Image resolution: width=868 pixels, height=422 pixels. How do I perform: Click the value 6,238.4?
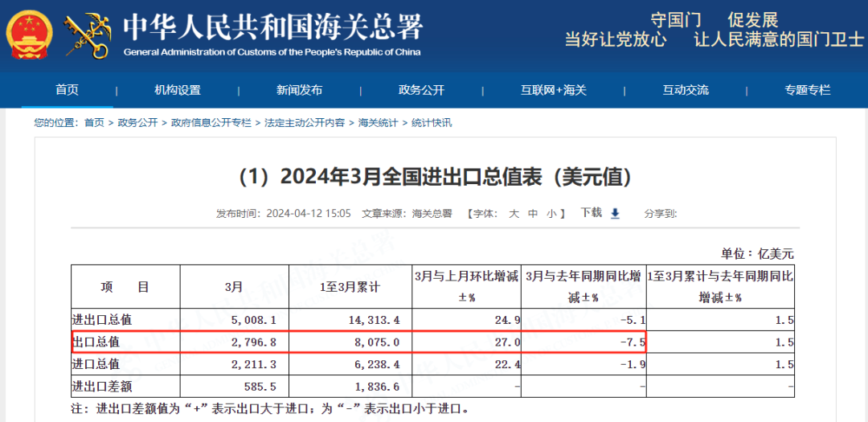coord(376,364)
